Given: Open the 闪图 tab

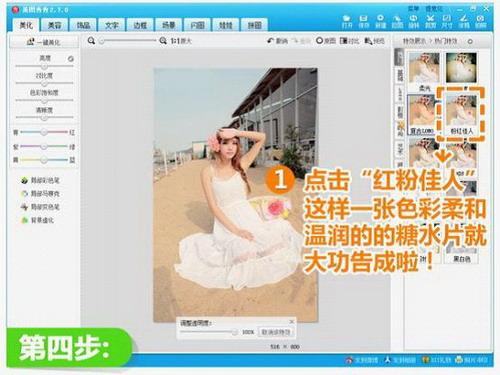Looking at the screenshot, I should click(197, 25).
